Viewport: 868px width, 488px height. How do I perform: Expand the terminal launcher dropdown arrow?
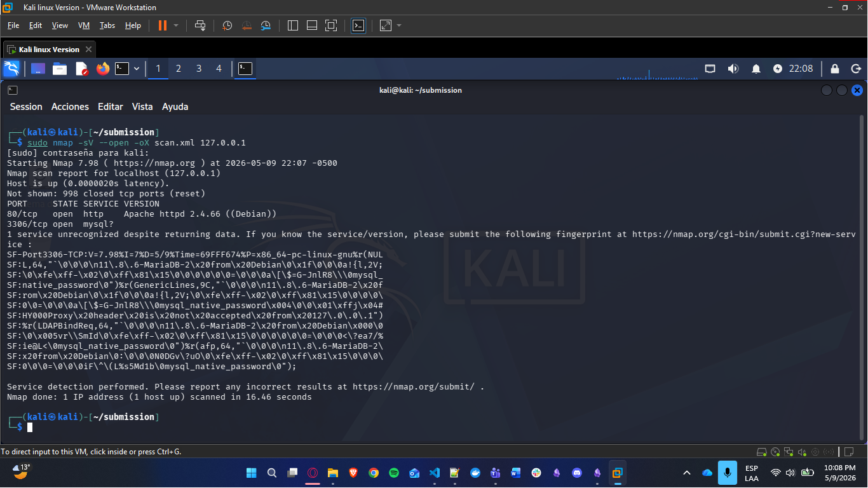pos(136,69)
